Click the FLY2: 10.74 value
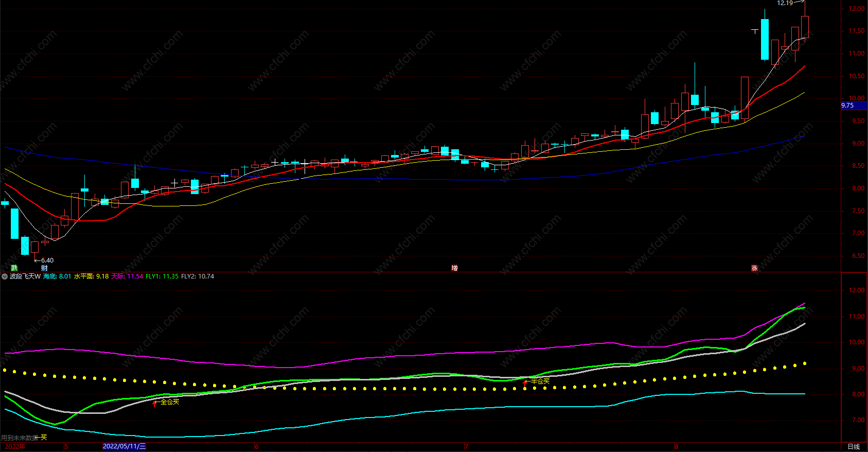This screenshot has width=868, height=452. pyautogui.click(x=198, y=276)
